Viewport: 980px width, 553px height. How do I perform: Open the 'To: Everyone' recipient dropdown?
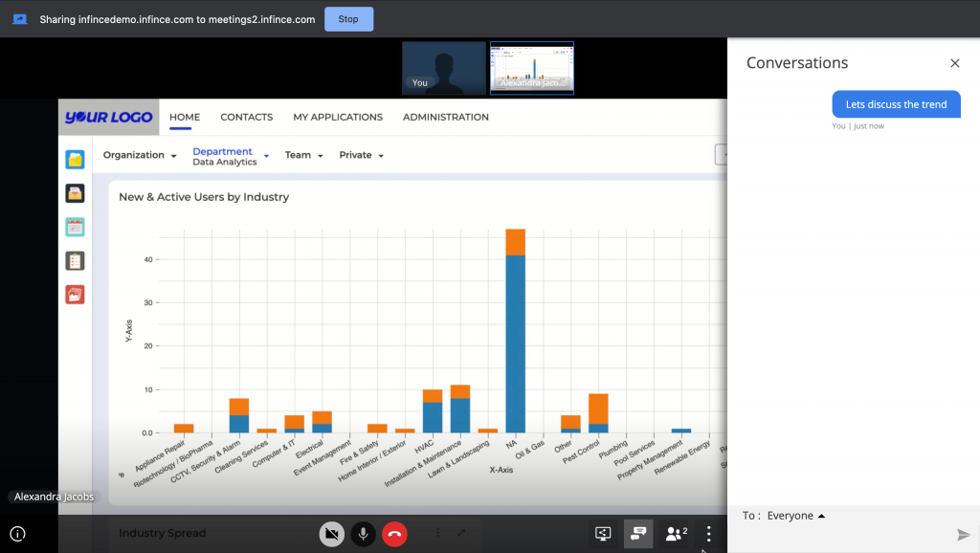[784, 516]
